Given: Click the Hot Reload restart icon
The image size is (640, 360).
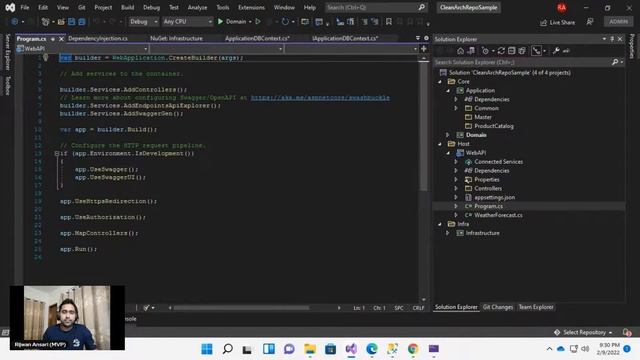Looking at the screenshot, I should tap(285, 21).
